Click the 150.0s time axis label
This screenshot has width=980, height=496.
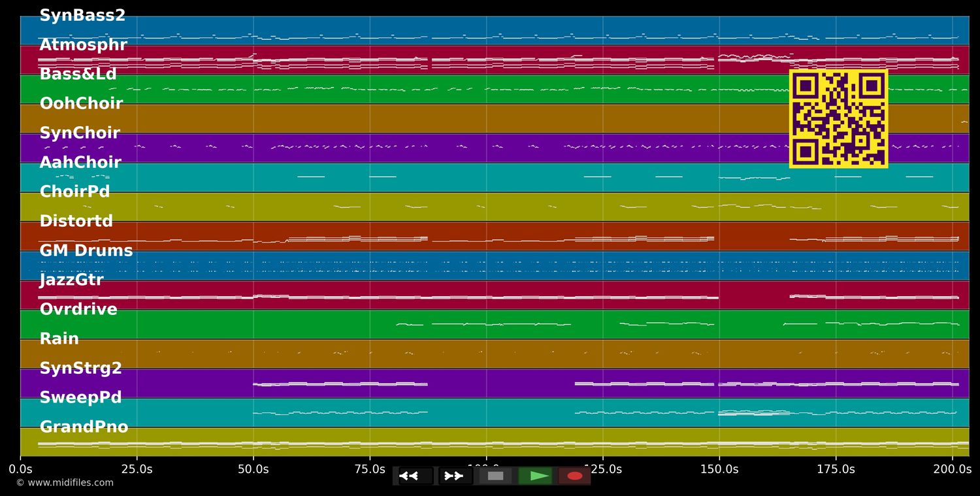(719, 469)
